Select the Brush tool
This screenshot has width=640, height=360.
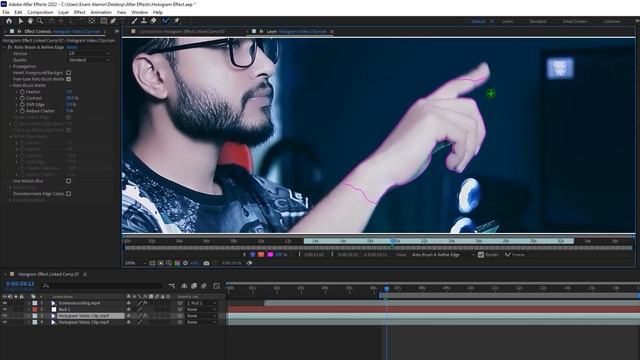(x=134, y=21)
